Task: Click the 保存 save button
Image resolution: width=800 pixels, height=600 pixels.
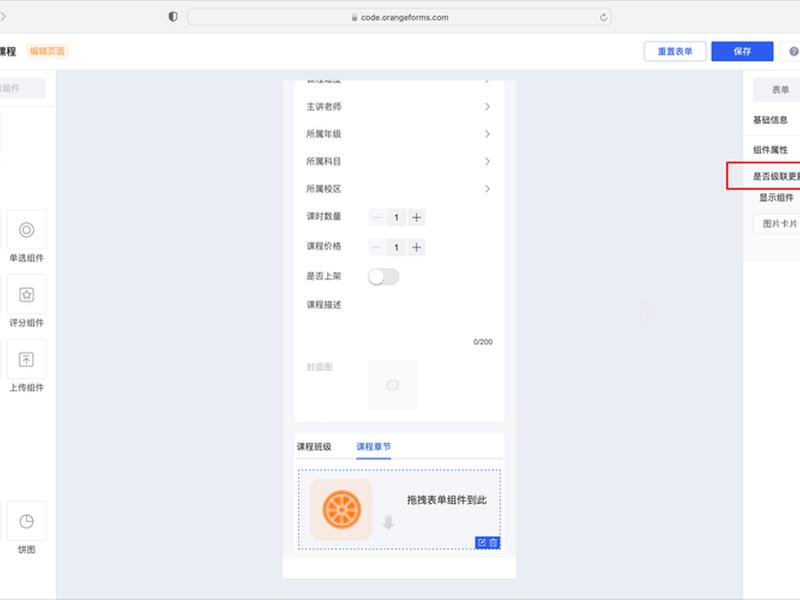Action: [742, 52]
